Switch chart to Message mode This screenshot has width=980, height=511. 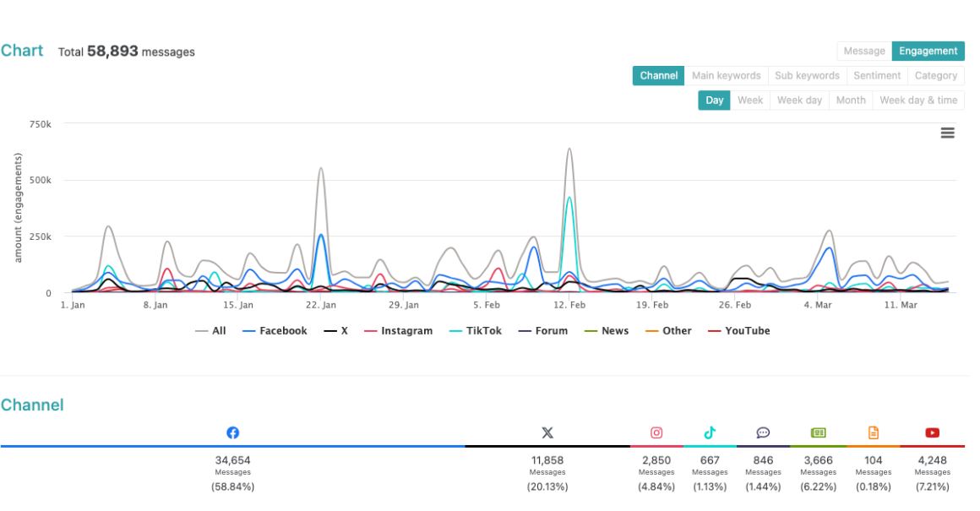(864, 52)
